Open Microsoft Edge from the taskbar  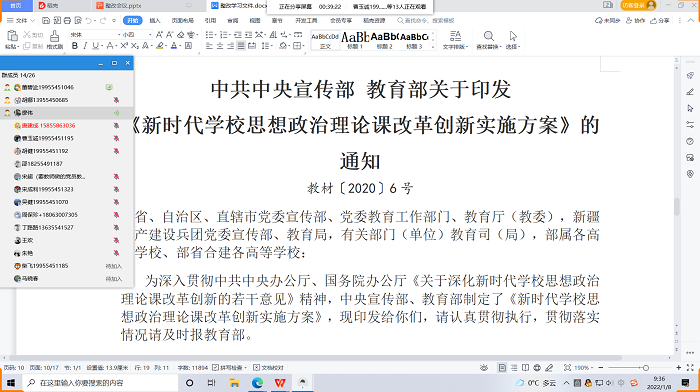click(257, 383)
